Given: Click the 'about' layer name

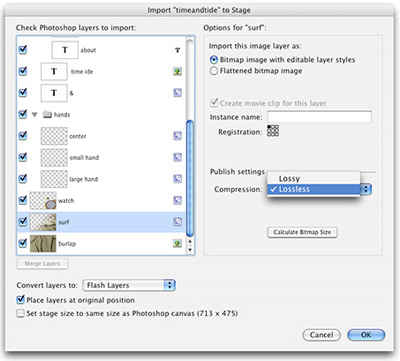Looking at the screenshot, I should [x=88, y=50].
